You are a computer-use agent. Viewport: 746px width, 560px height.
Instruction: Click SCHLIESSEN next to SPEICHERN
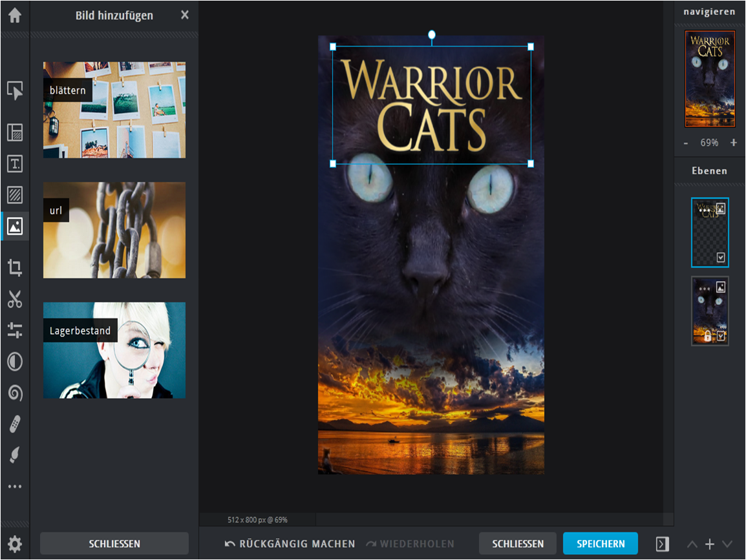point(518,544)
